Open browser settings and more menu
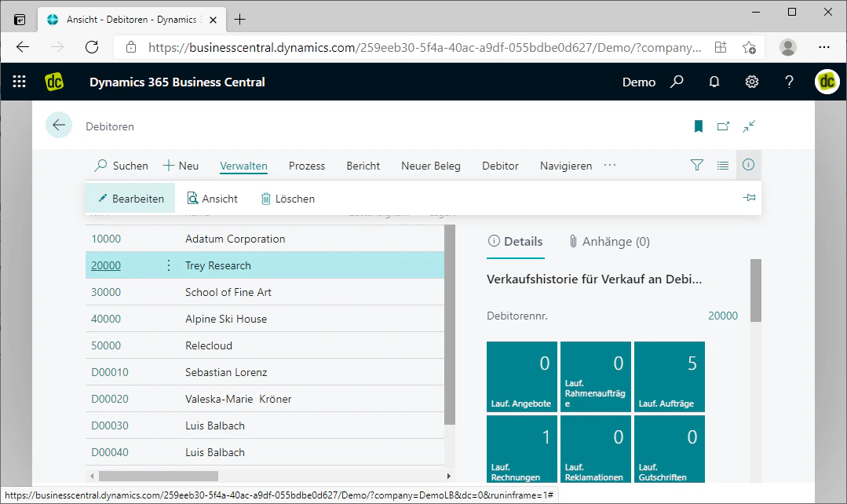Screen dimensions: 847x504 point(823,47)
